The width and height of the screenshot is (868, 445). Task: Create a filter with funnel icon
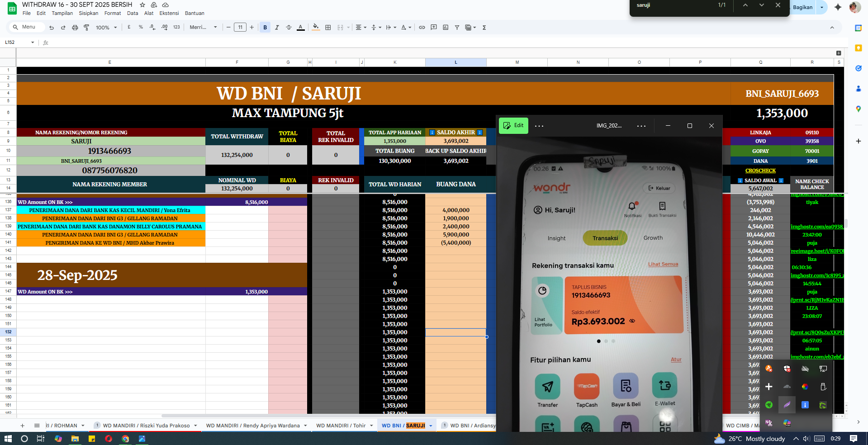coord(457,28)
